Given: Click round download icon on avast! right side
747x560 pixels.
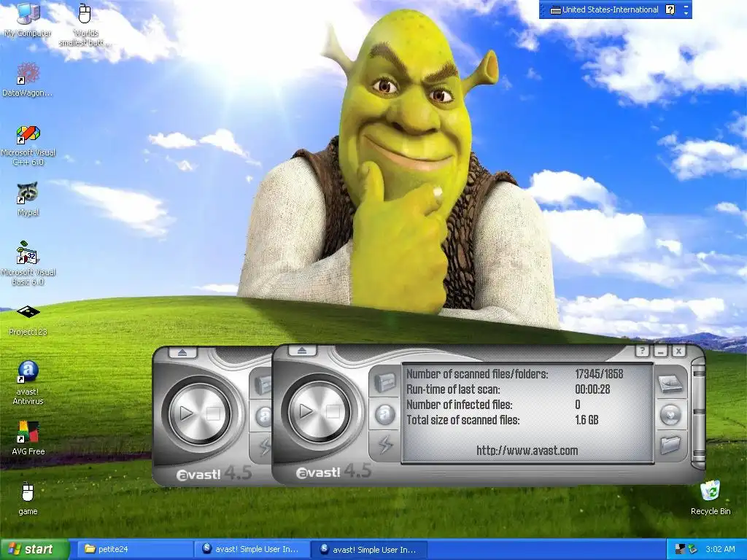Looking at the screenshot, I should coord(670,415).
